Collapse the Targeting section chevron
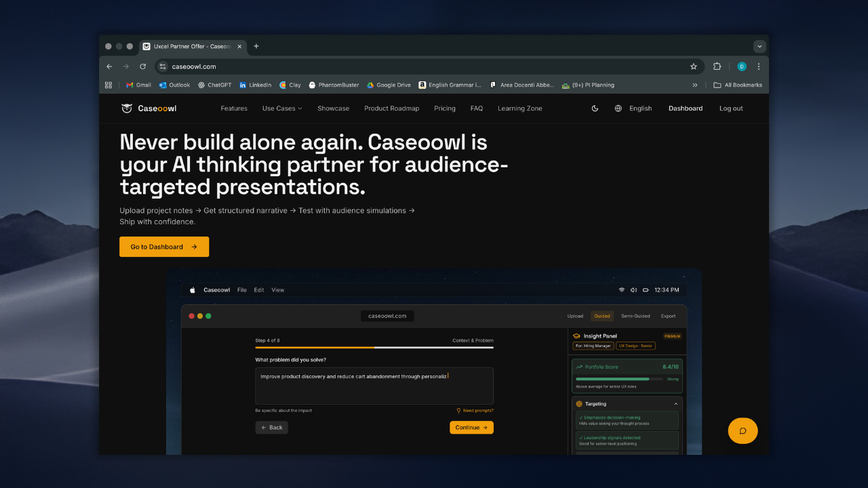The height and width of the screenshot is (488, 868). [675, 404]
